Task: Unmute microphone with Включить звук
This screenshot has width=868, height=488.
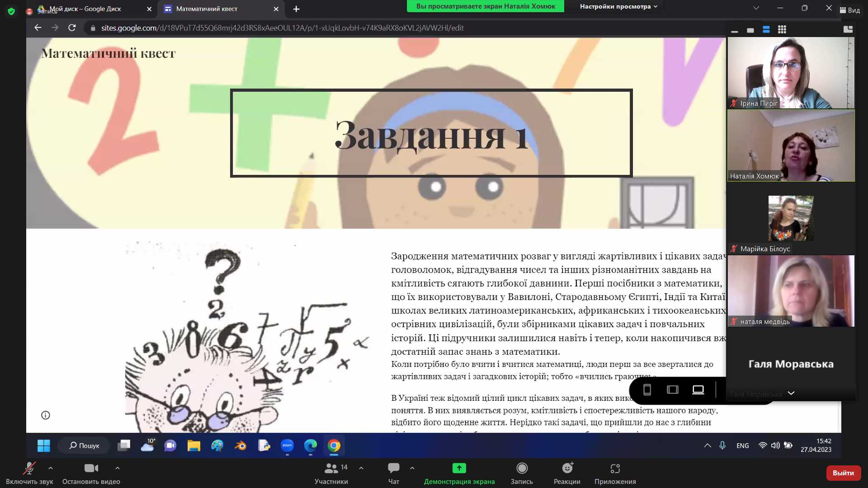Action: [29, 468]
